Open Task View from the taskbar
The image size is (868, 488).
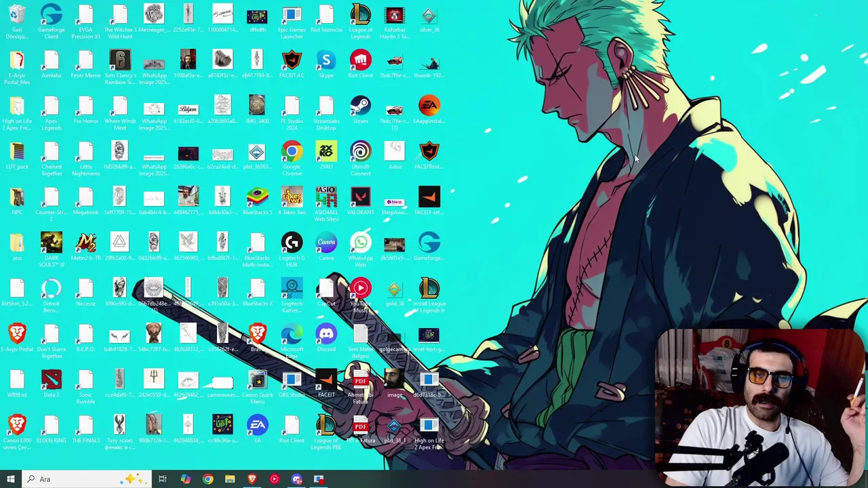click(163, 479)
